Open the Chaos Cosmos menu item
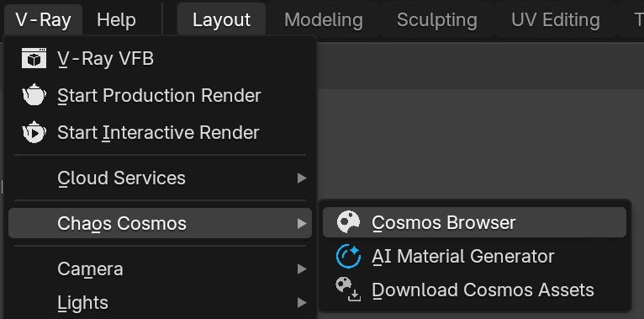The image size is (644, 319). (x=161, y=223)
